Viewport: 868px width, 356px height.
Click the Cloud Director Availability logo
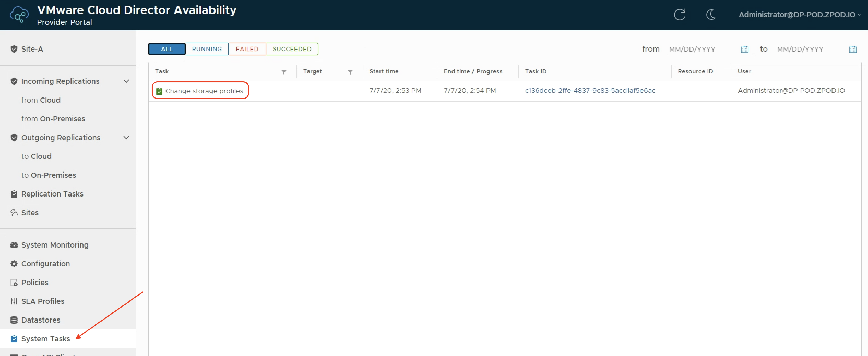coord(19,15)
